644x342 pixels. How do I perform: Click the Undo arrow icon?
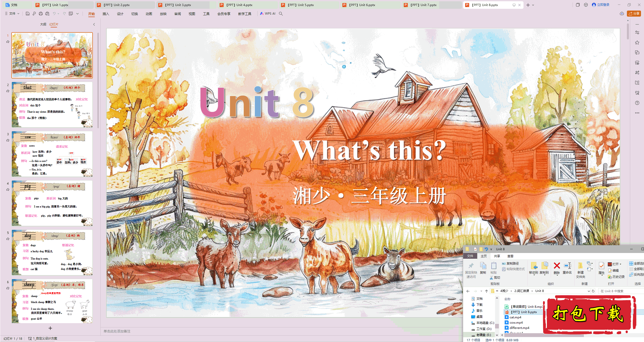(54, 14)
